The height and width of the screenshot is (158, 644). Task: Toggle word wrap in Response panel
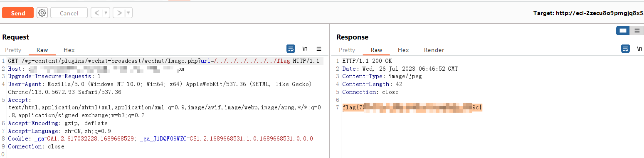(x=625, y=49)
